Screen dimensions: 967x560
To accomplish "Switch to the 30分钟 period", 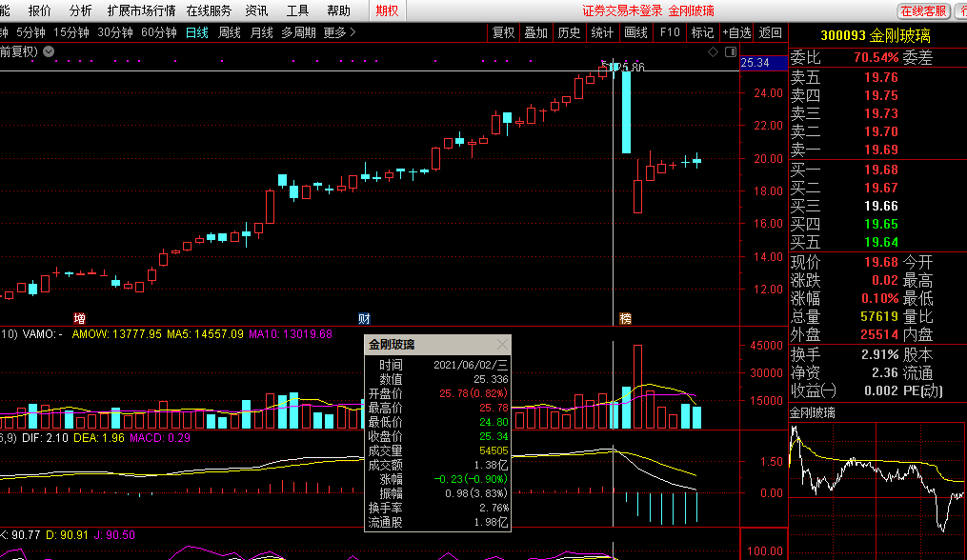I will click(115, 32).
